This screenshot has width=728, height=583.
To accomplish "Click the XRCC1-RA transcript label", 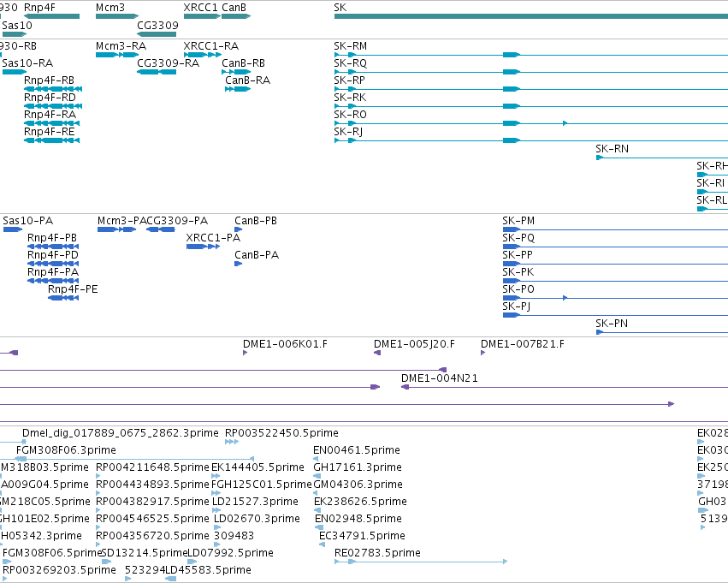I will [210, 46].
